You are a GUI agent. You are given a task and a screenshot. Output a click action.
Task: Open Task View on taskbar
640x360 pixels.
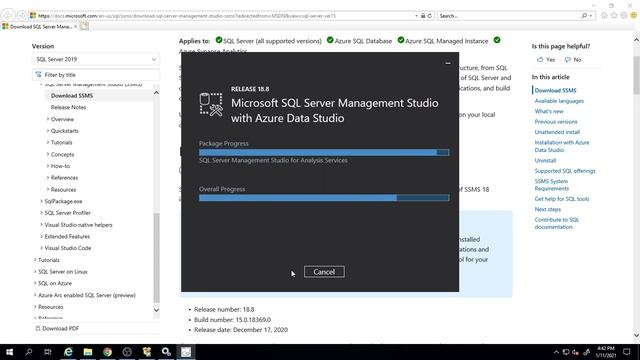(48, 352)
